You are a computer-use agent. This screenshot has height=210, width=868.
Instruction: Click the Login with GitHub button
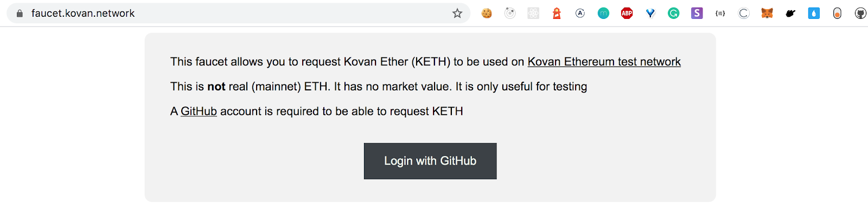point(430,161)
